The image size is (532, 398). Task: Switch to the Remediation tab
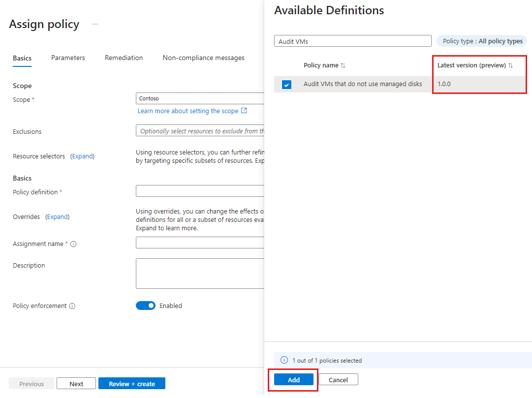tap(124, 58)
